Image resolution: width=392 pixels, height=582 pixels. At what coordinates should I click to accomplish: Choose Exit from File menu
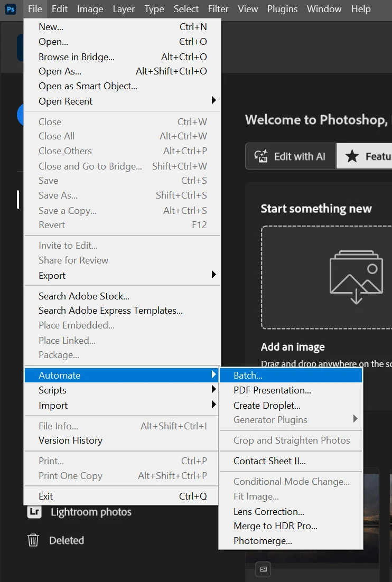pyautogui.click(x=122, y=496)
